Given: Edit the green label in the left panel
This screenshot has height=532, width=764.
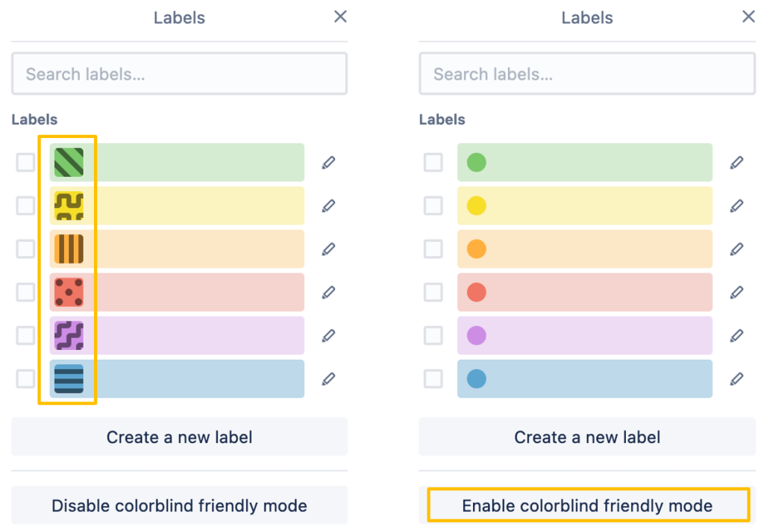Looking at the screenshot, I should 328,162.
